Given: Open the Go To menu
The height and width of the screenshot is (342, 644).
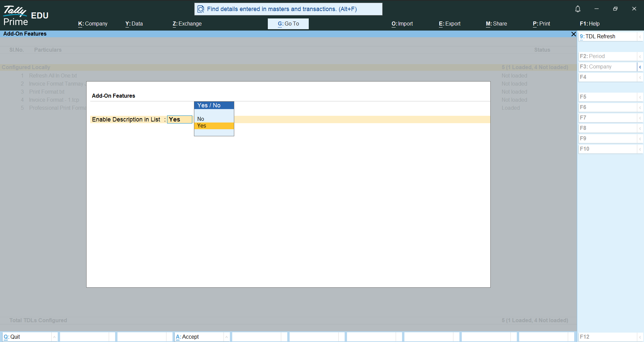Looking at the screenshot, I should 288,24.
